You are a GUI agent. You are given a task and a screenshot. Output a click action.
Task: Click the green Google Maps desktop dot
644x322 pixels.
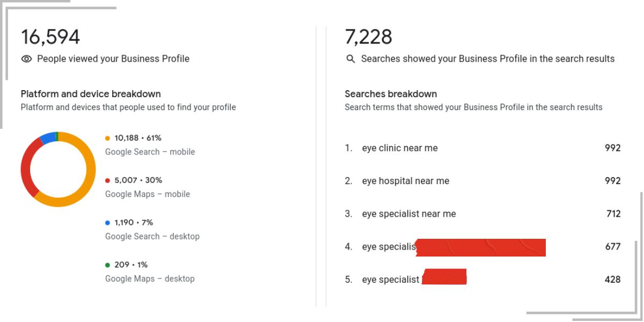tap(108, 265)
